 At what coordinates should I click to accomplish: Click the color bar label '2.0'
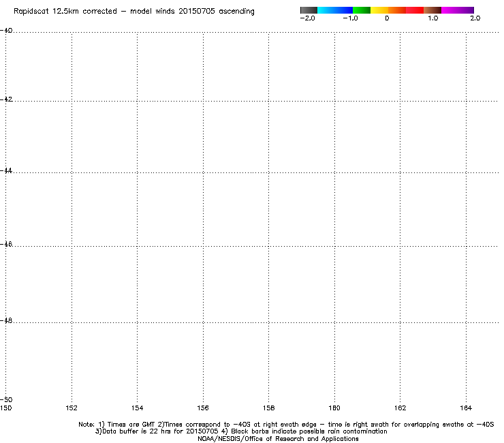pyautogui.click(x=475, y=18)
